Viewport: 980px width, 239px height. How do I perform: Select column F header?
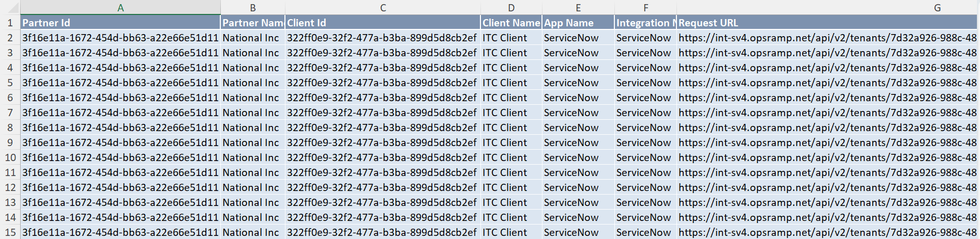645,8
